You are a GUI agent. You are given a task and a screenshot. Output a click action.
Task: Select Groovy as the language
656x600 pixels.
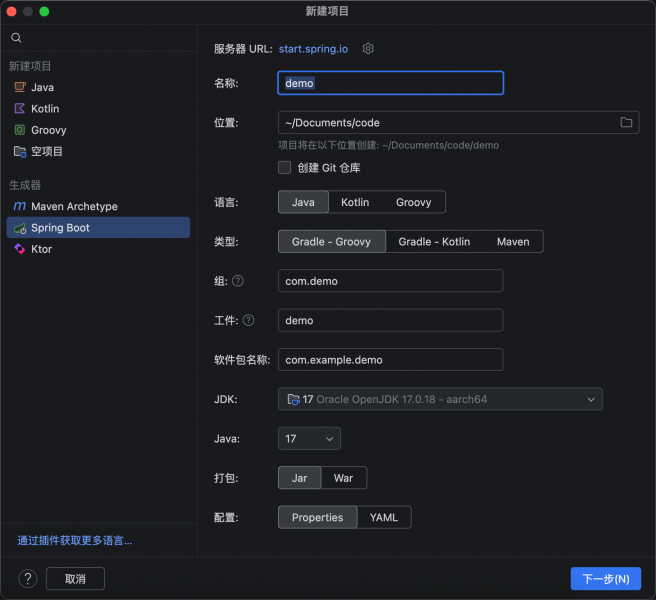pyautogui.click(x=414, y=202)
